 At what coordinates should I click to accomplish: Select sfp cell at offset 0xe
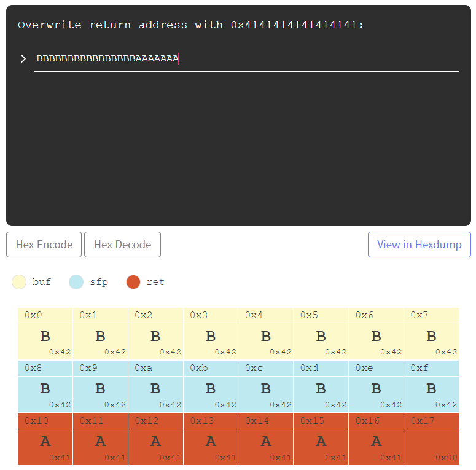(x=376, y=386)
